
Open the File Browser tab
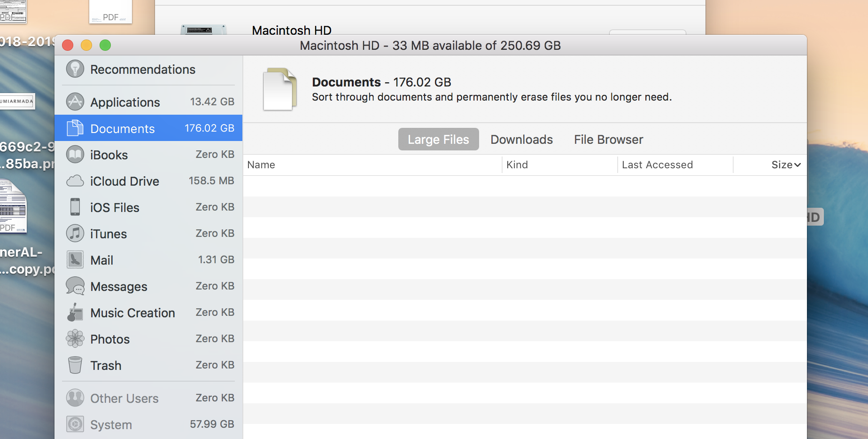(x=609, y=139)
